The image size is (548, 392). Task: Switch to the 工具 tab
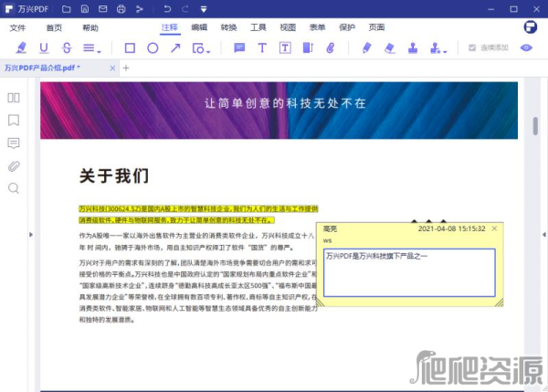click(x=258, y=27)
